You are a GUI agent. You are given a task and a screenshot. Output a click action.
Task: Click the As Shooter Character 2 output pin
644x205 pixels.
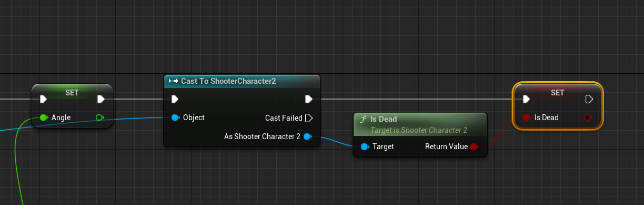308,136
